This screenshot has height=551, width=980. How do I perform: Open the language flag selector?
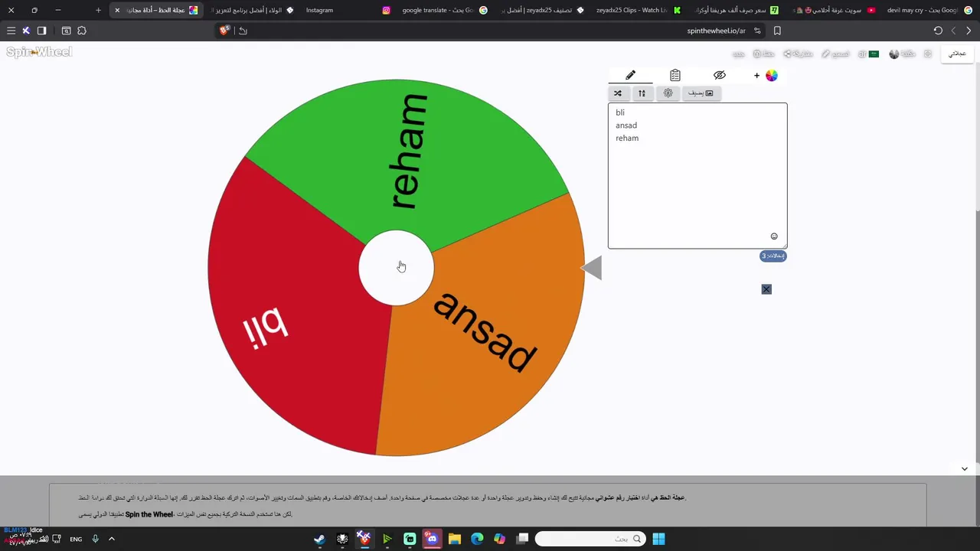point(868,54)
